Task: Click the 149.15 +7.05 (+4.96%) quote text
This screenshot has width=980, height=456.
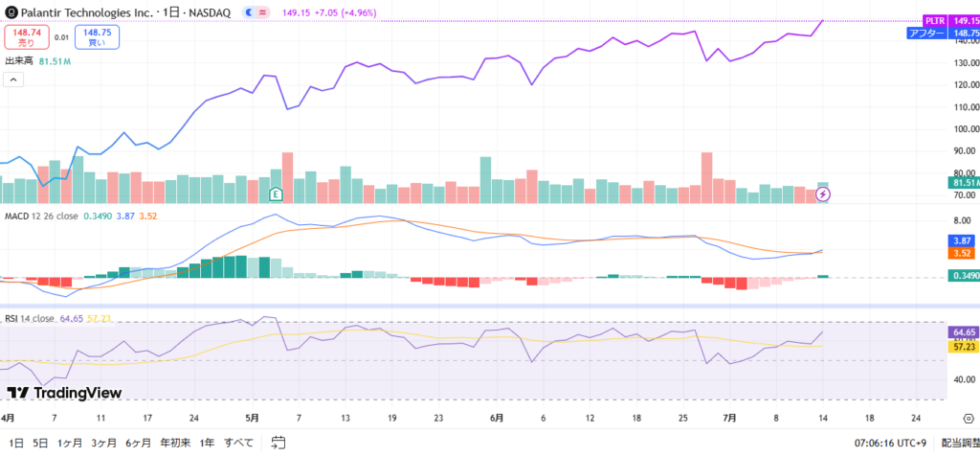Action: click(x=329, y=12)
